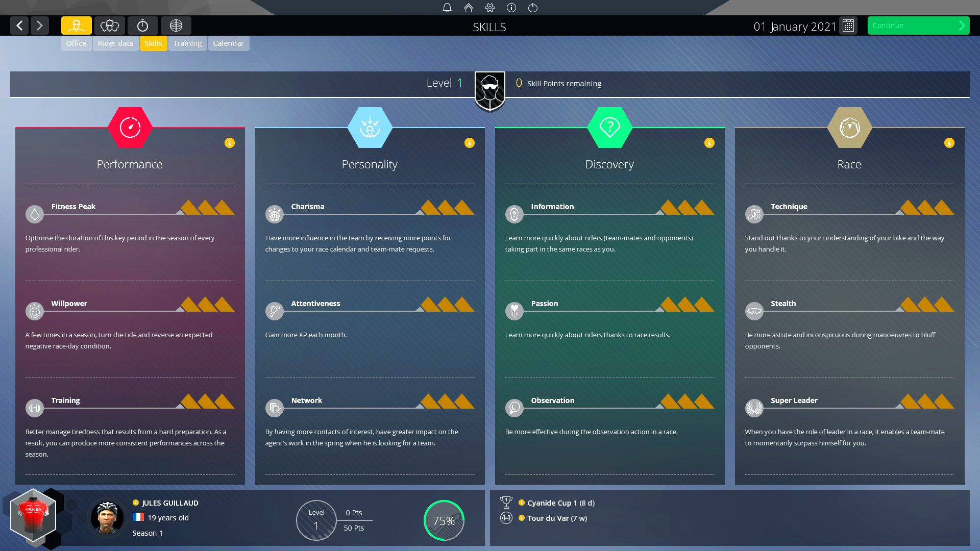Expand the Rider data section
Image resolution: width=980 pixels, height=551 pixels.
click(x=116, y=43)
